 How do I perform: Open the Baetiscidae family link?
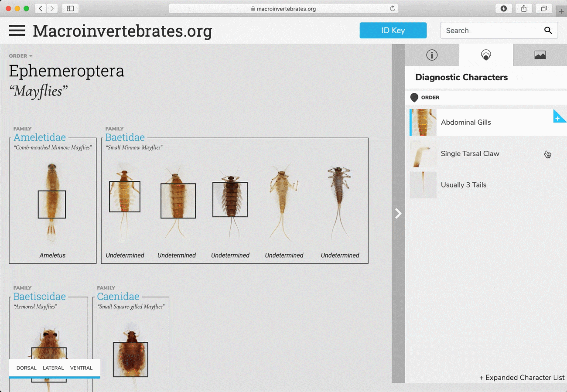click(40, 297)
